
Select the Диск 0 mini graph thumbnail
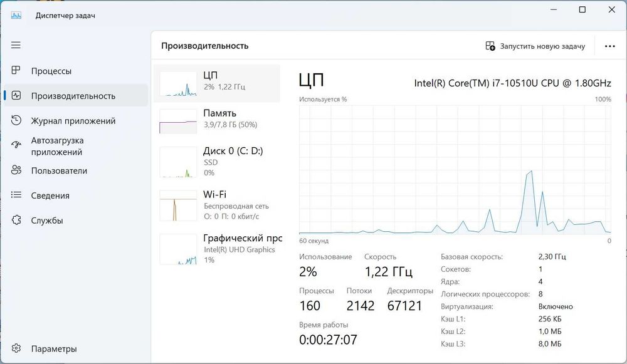(178, 162)
